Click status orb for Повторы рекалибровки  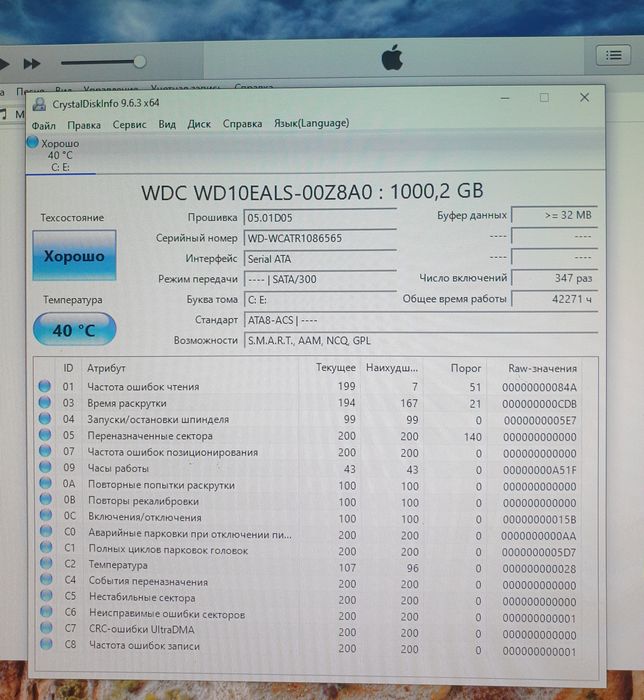pyautogui.click(x=46, y=499)
